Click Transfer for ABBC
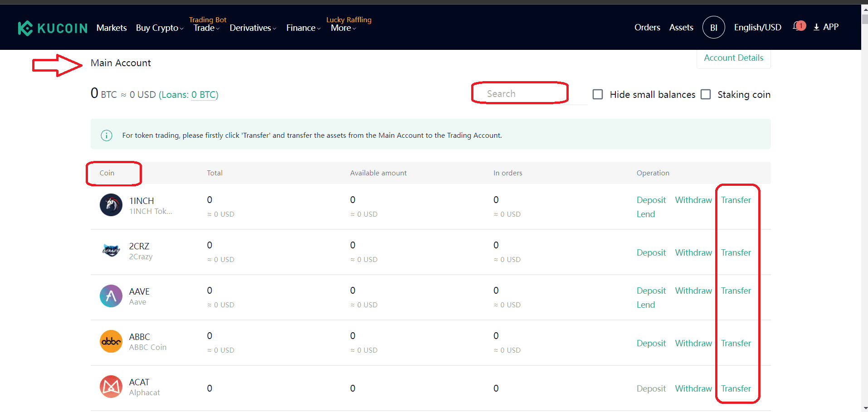 (736, 343)
